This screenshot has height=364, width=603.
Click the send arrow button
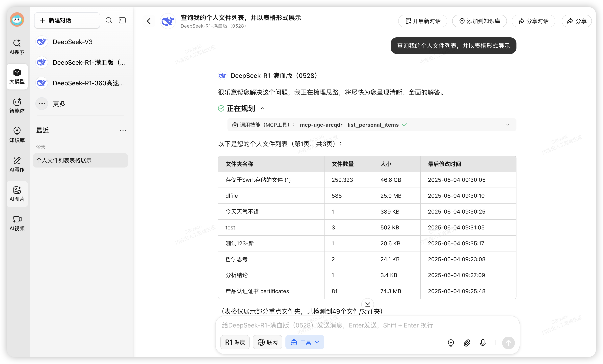pos(508,343)
